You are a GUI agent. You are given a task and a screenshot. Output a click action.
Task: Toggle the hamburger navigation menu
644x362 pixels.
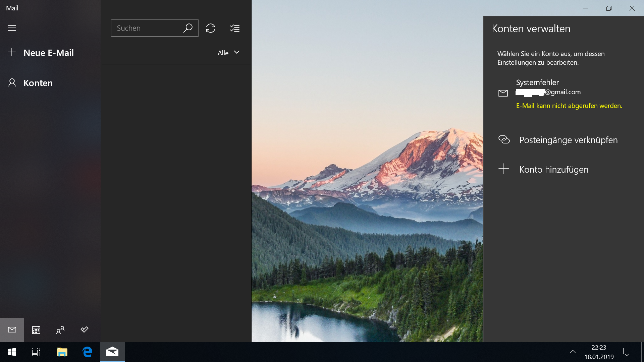[12, 28]
